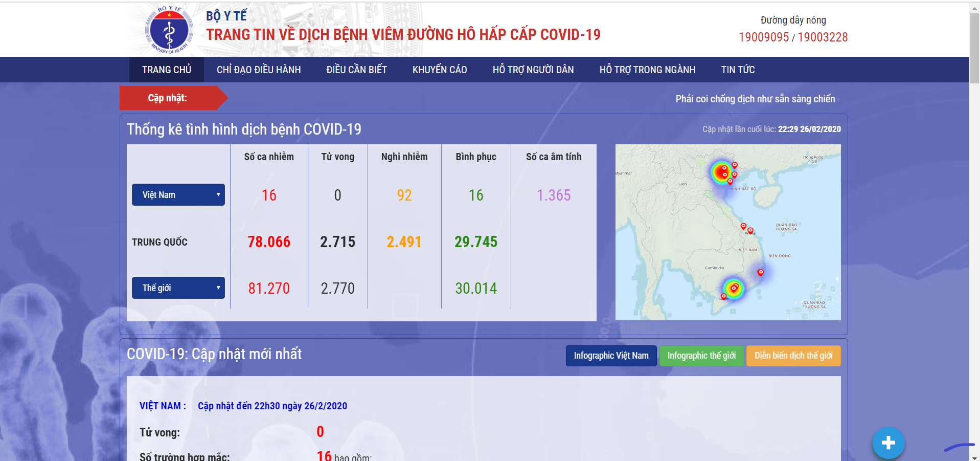
Task: Click the blue plus floating button
Action: (x=888, y=443)
